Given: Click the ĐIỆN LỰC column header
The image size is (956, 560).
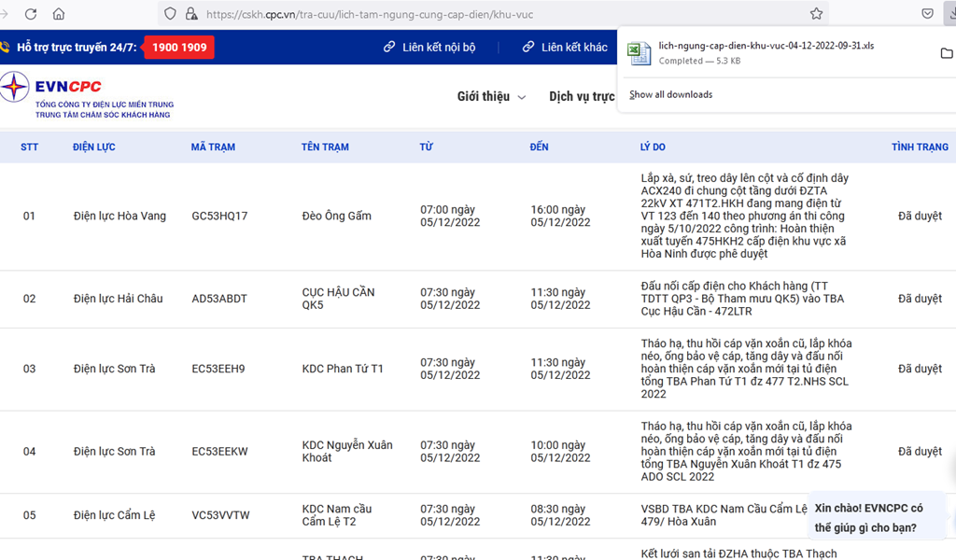Looking at the screenshot, I should coord(94,147).
